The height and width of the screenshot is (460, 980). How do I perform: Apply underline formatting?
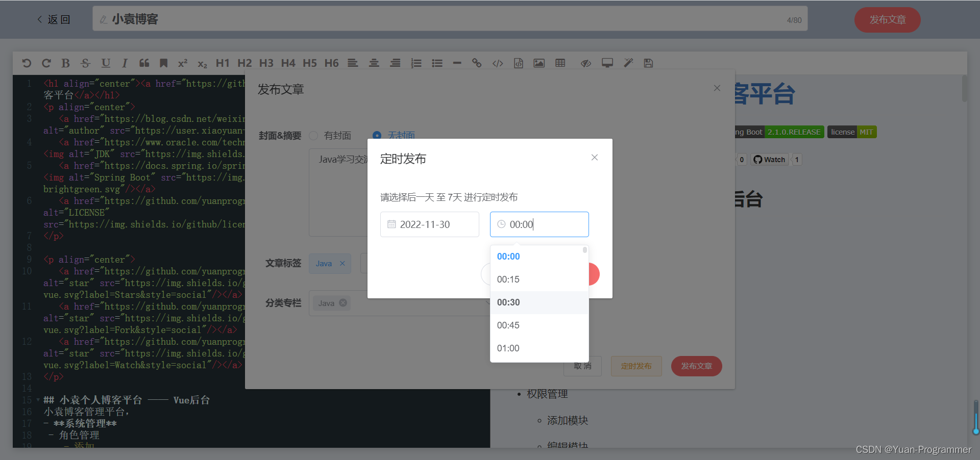click(x=106, y=63)
